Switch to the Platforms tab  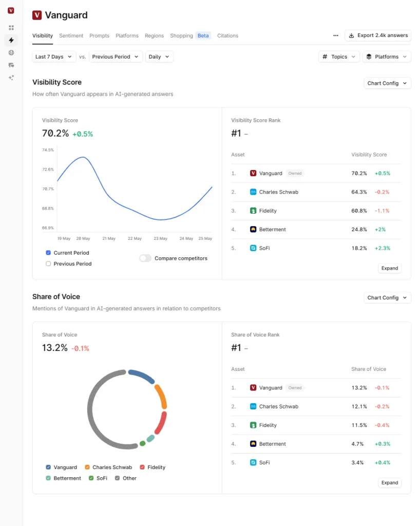127,35
